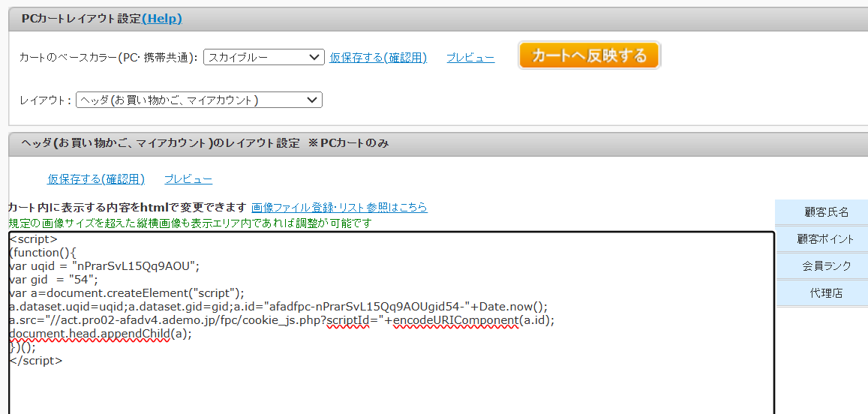This screenshot has height=414, width=868.
Task: Click 仮保存する(確認用) under the header layout section
Action: click(x=96, y=179)
